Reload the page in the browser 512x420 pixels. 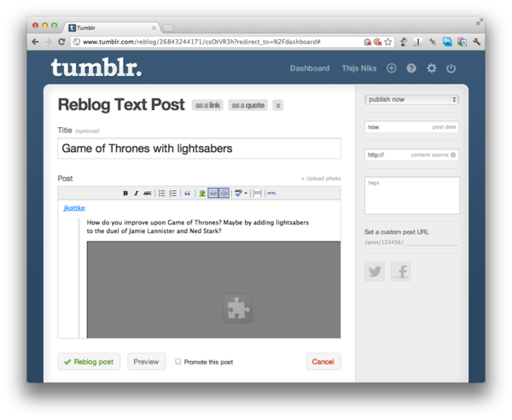coord(61,42)
